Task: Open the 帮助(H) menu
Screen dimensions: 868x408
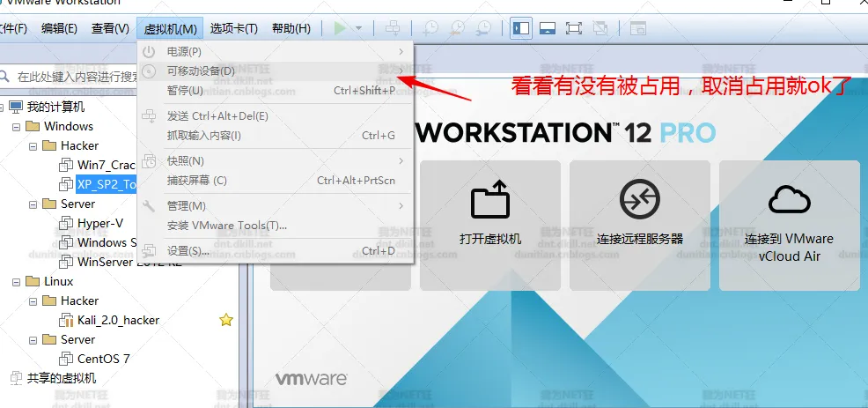Action: click(x=291, y=29)
